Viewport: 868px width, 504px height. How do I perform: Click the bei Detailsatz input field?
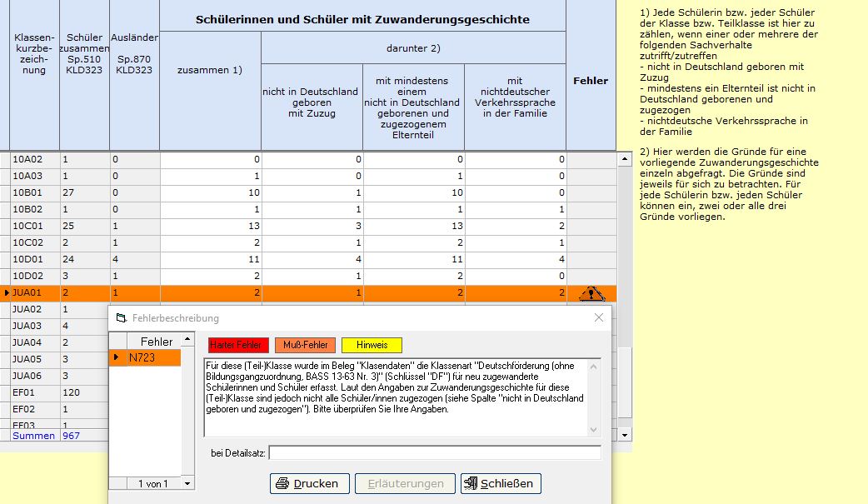435,453
